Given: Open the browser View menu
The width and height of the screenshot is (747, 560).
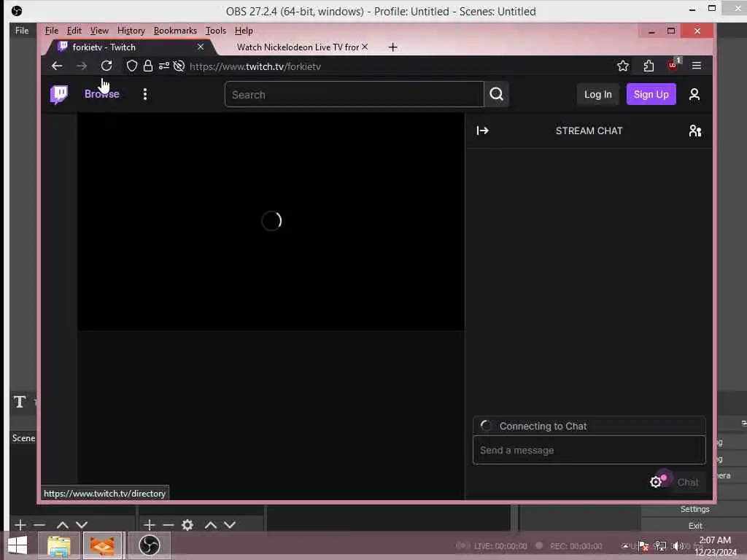Looking at the screenshot, I should [99, 31].
